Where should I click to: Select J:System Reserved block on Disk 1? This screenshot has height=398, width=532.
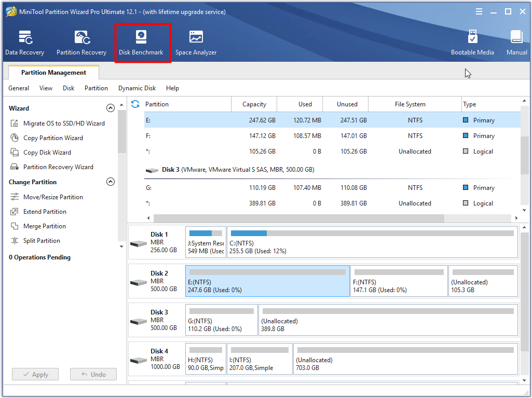click(206, 242)
